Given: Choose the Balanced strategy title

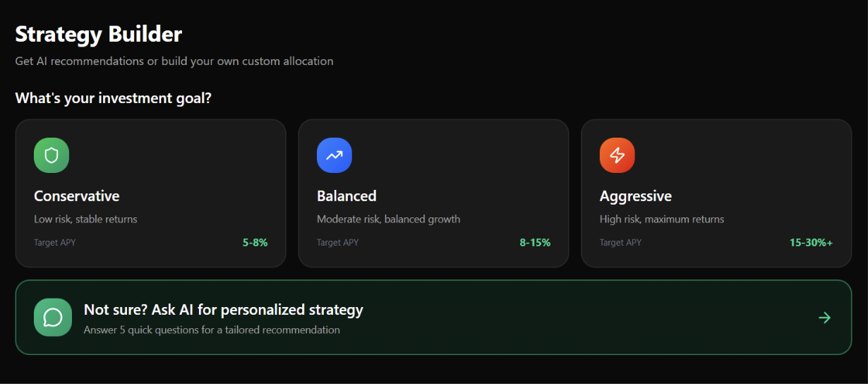Looking at the screenshot, I should coord(346,196).
